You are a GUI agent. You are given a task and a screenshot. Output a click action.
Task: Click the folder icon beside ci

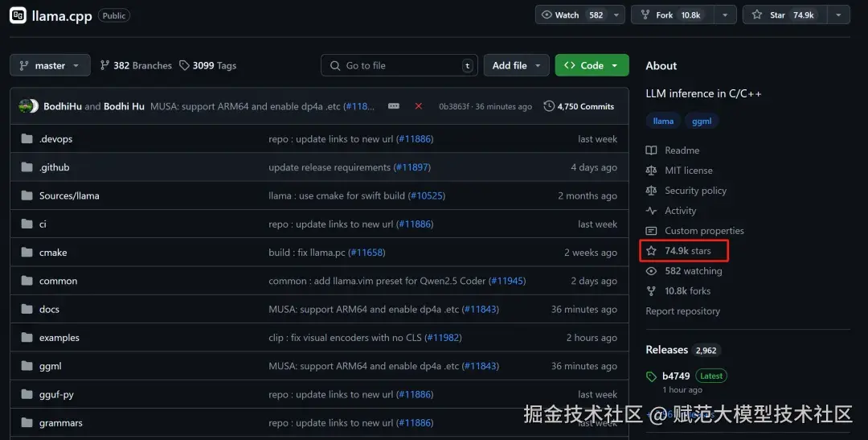point(27,224)
